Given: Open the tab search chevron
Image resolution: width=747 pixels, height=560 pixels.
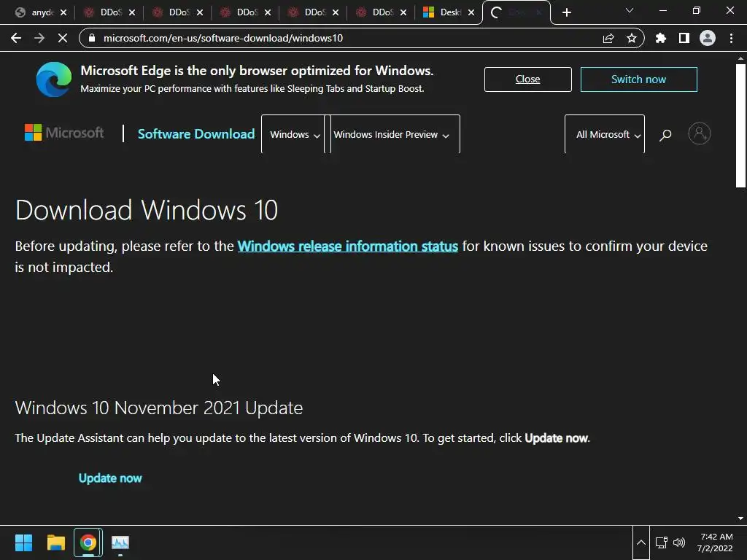Looking at the screenshot, I should tap(630, 10).
